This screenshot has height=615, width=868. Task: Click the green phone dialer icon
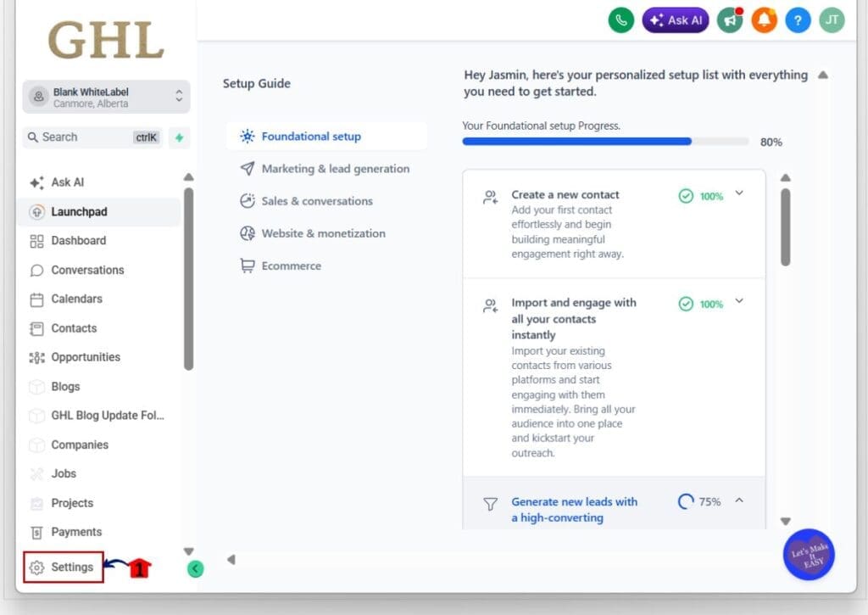tap(621, 20)
